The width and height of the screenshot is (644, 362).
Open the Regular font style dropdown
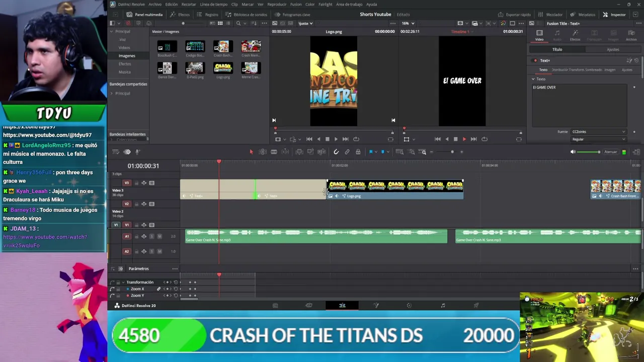coord(598,139)
